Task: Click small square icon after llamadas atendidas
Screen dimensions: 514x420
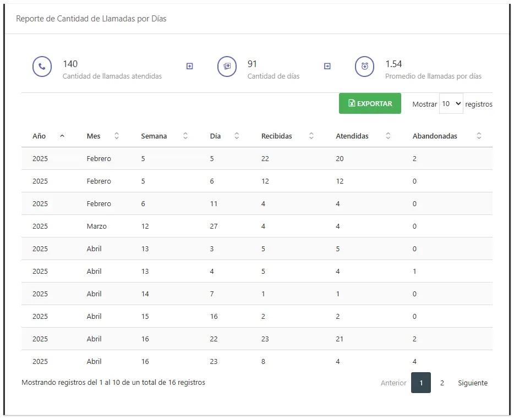Action: (x=190, y=66)
